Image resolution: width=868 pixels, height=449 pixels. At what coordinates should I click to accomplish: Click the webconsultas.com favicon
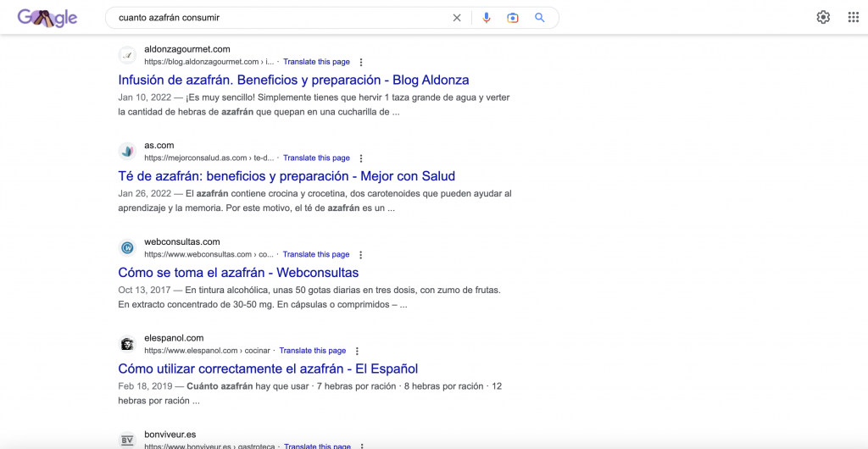127,247
